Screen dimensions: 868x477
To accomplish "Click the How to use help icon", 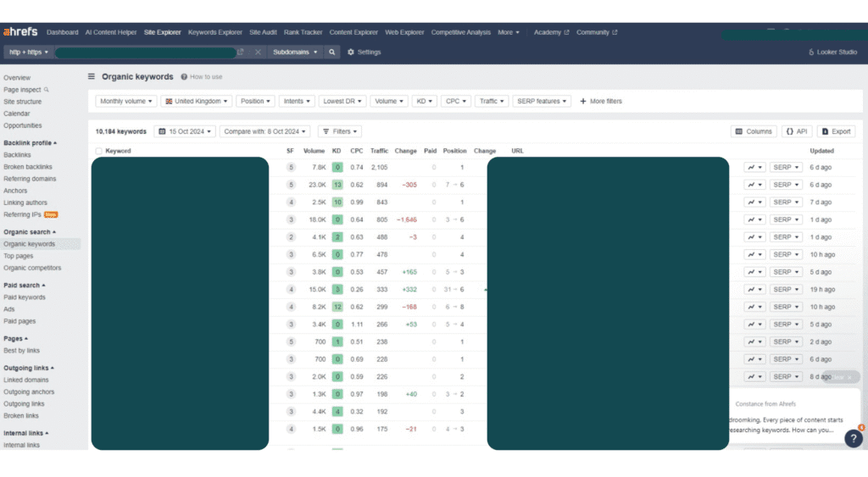I will [x=184, y=77].
